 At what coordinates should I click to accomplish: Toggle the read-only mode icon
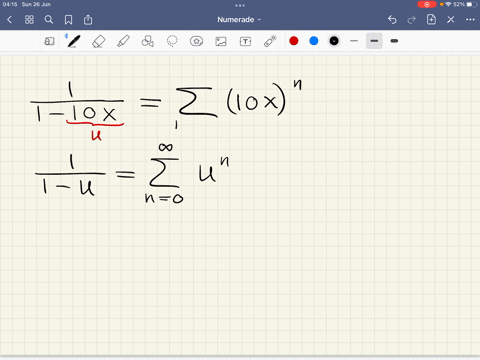[x=49, y=41]
